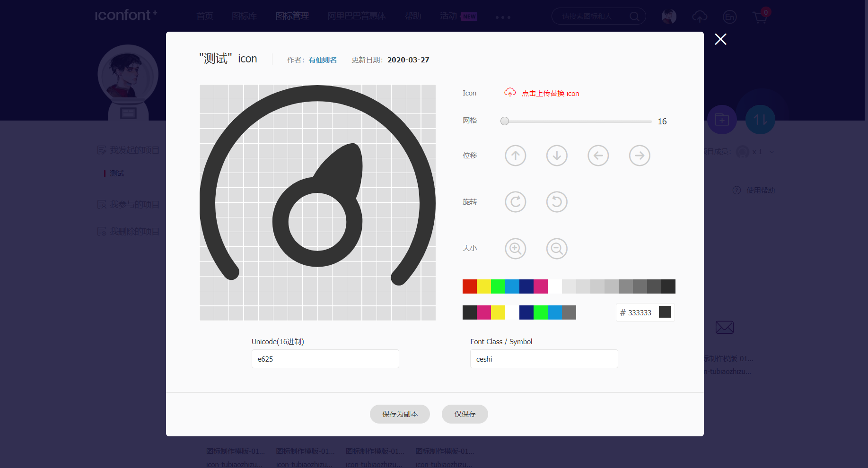Open the 首页 navigation item
This screenshot has height=468, width=868.
pos(205,16)
